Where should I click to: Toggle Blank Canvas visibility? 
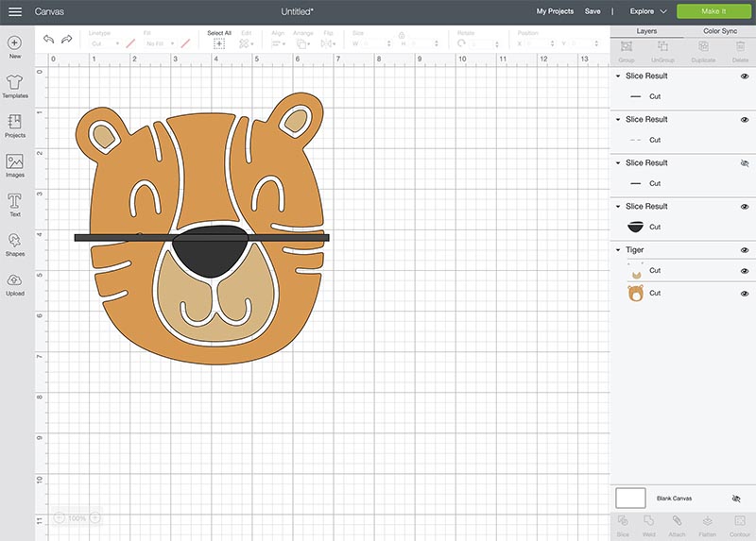coord(736,498)
